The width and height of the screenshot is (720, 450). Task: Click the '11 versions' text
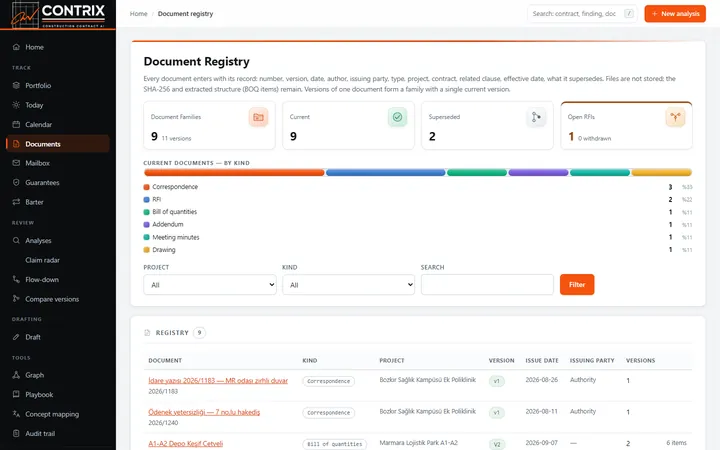click(176, 138)
